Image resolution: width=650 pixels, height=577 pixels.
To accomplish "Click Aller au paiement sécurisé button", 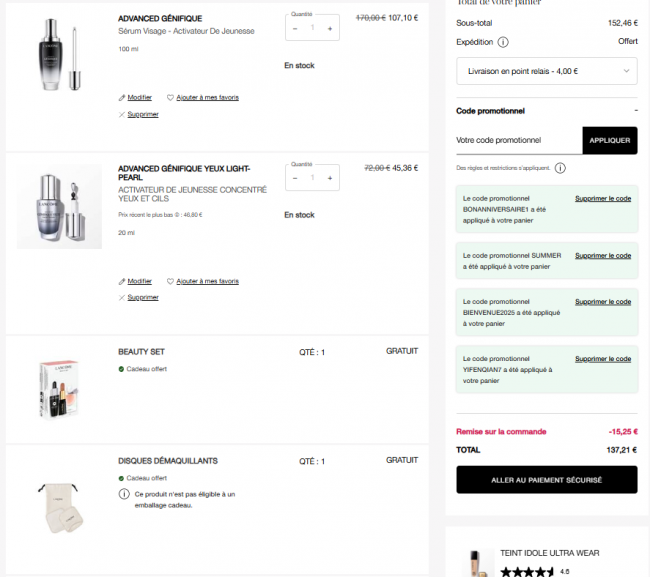I will (x=547, y=480).
